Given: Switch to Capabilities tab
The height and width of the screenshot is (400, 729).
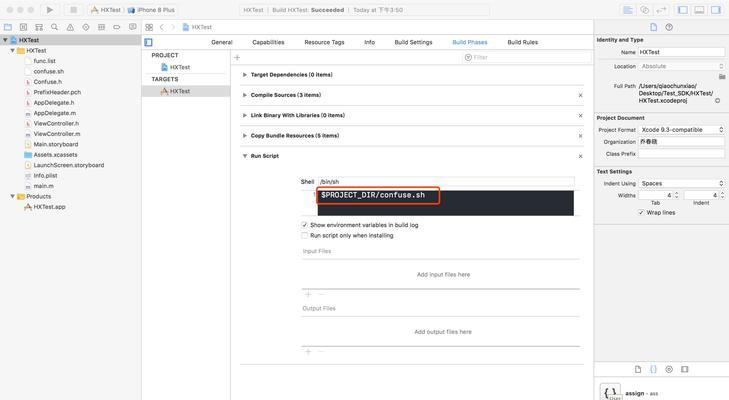Looking at the screenshot, I should (x=268, y=42).
